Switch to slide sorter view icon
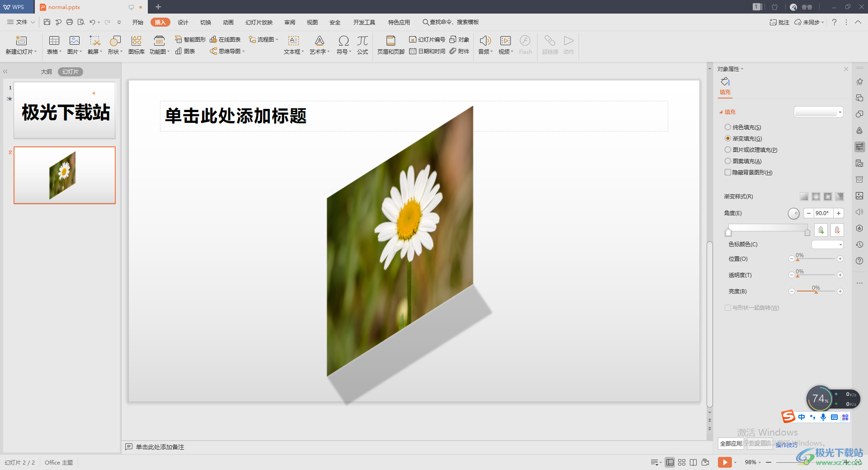 pos(682,462)
